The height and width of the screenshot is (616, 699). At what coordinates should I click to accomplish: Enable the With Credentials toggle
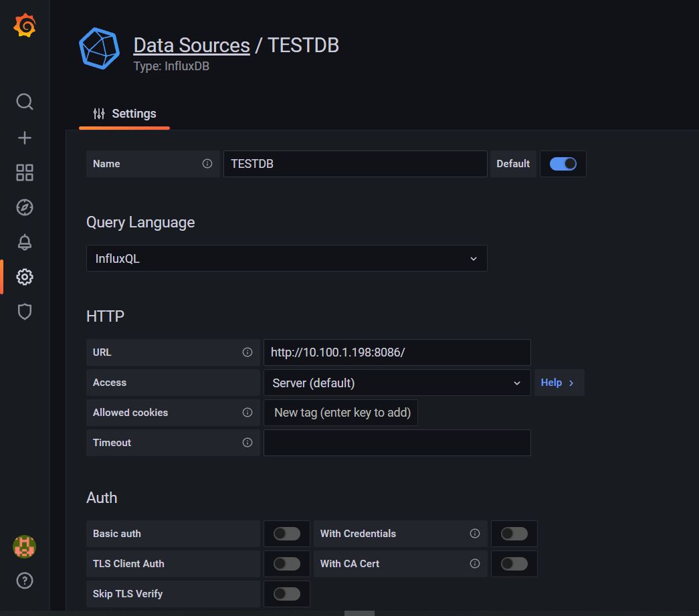(x=514, y=534)
